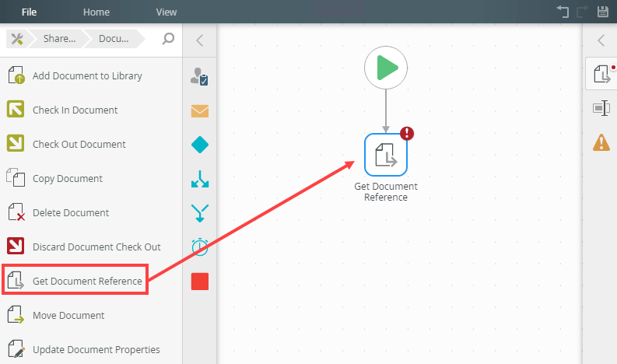Pick the Split step icon
The height and width of the screenshot is (364, 617).
(200, 179)
